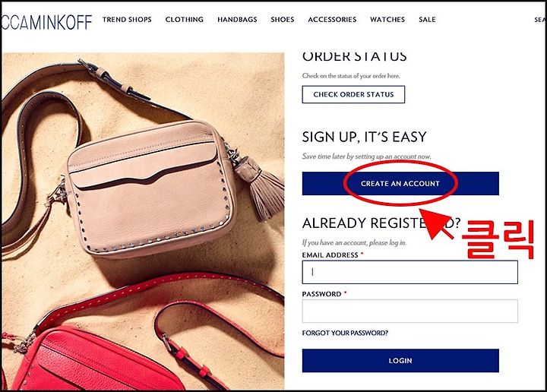Viewport: 547px width, 392px height.
Task: Open the Accessories menu item
Action: pyautogui.click(x=332, y=20)
